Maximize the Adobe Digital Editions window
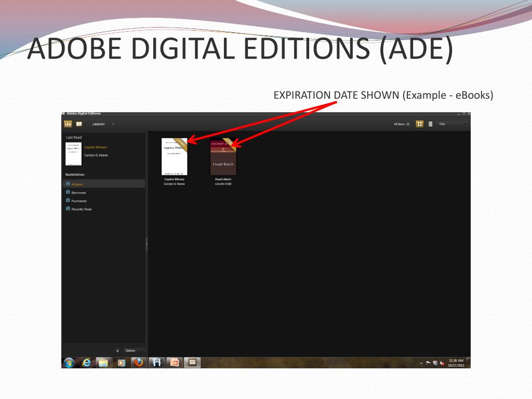 [x=464, y=114]
